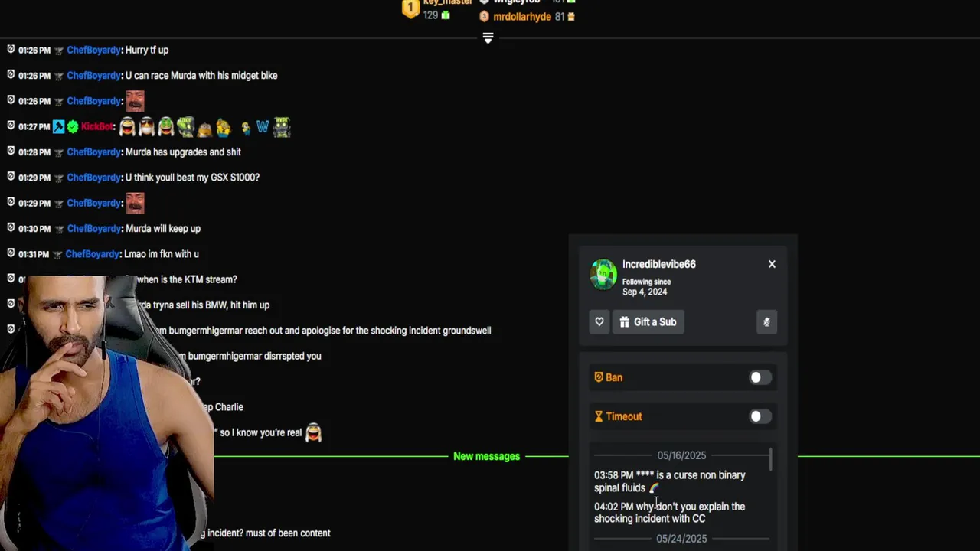Close the Incrediblevibe66 user card
The image size is (980, 551).
[x=772, y=264]
